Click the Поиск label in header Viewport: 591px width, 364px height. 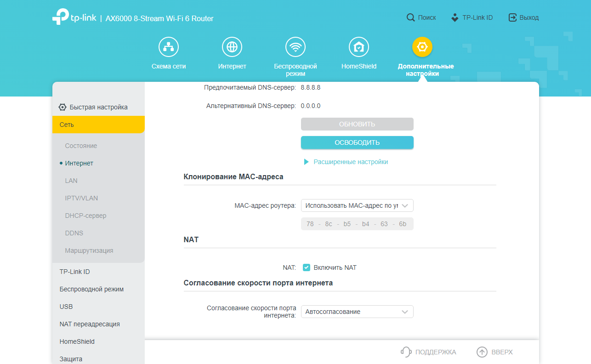tap(427, 17)
